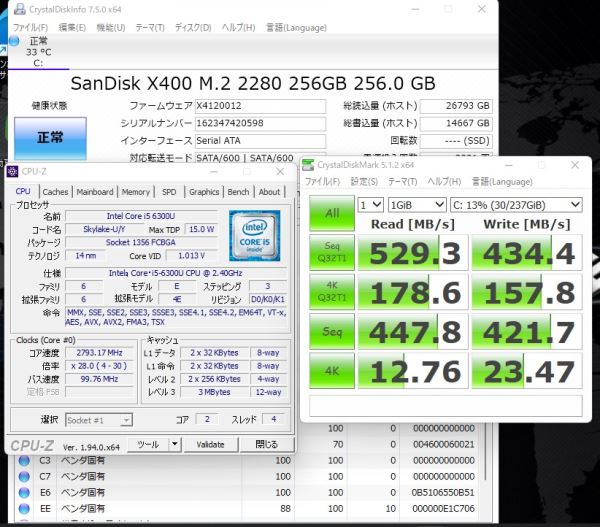The width and height of the screenshot is (600, 527).
Task: Switch to the Mainboard tab in CPU-Z
Action: tap(95, 192)
